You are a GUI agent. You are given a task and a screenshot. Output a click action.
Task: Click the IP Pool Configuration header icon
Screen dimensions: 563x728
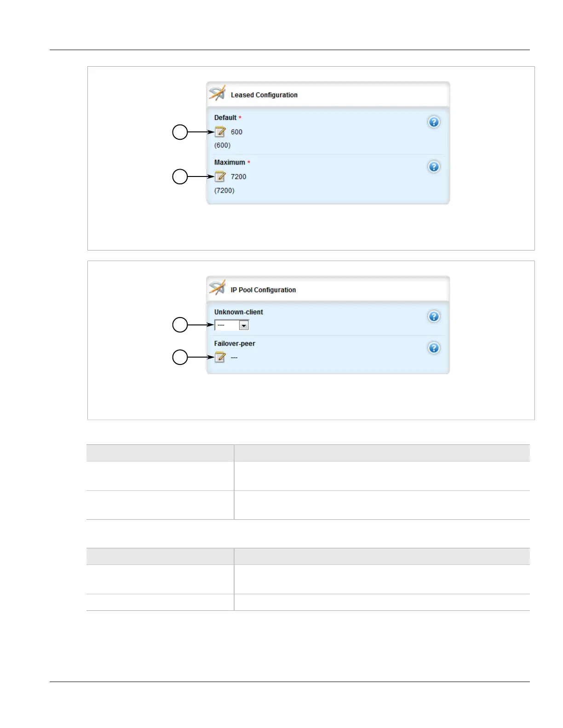(217, 288)
